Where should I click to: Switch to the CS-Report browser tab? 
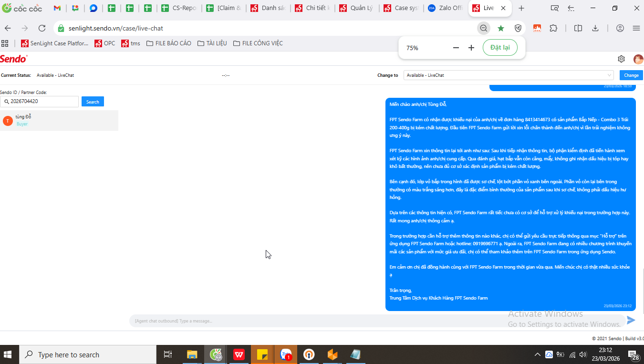click(179, 8)
